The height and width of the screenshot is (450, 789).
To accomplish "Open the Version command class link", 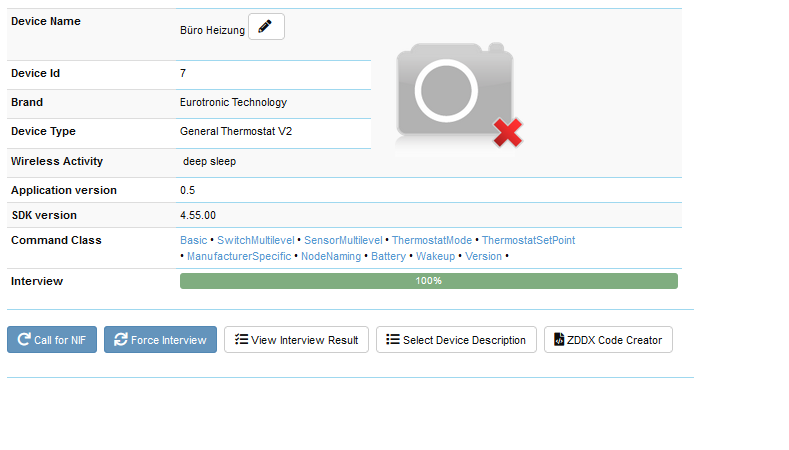I will point(484,256).
